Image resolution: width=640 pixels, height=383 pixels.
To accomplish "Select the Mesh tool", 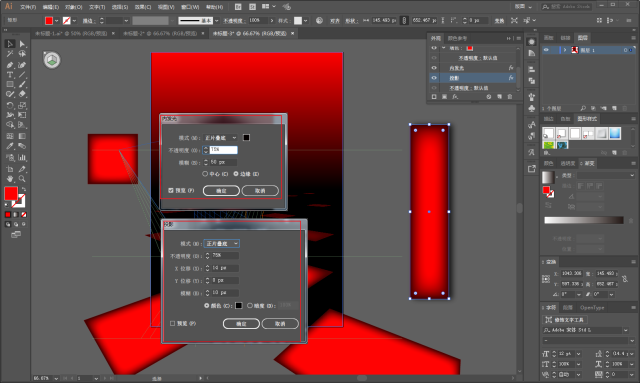I will tap(10, 136).
